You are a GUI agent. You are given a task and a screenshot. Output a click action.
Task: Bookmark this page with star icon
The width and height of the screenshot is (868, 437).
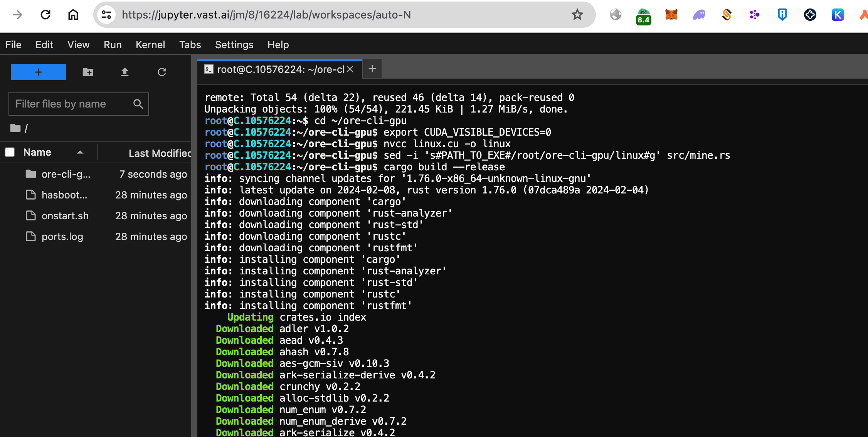pyautogui.click(x=577, y=15)
